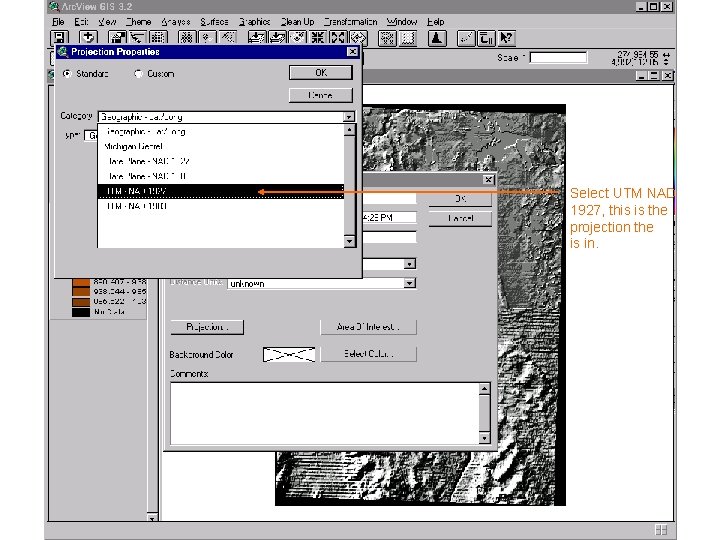
Task: Open the Query Builder hammer icon
Action: pyautogui.click(x=227, y=38)
